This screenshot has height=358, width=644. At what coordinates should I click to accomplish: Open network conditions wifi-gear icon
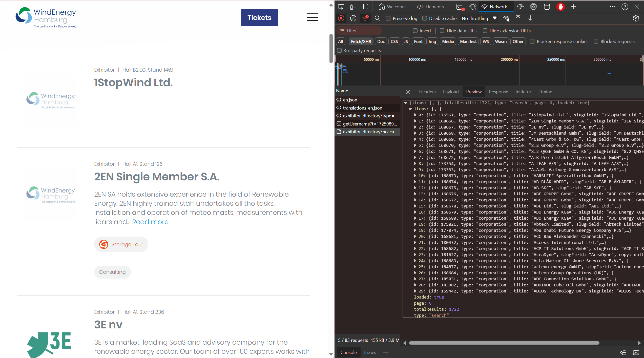pyautogui.click(x=506, y=18)
